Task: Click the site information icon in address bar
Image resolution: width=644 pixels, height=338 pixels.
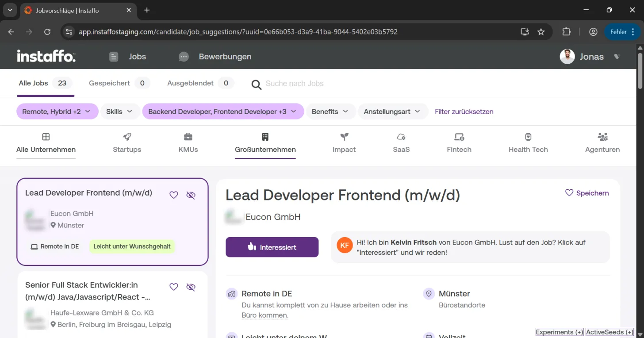Action: (69, 32)
